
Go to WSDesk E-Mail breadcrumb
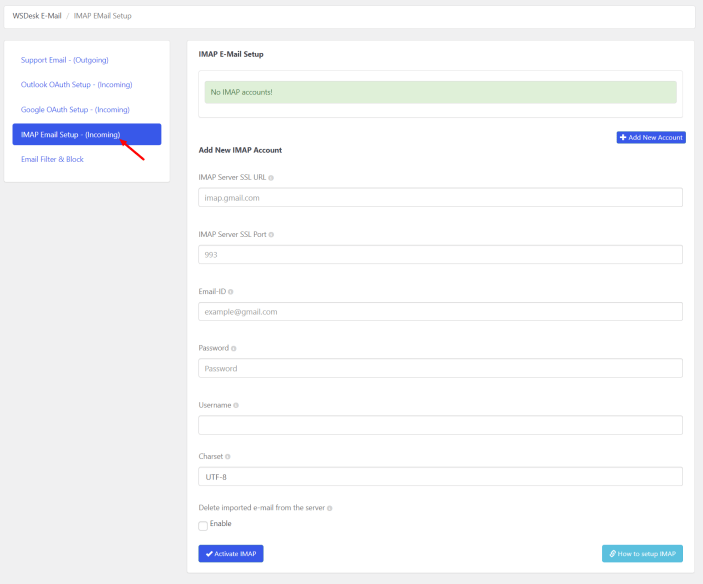(37, 16)
